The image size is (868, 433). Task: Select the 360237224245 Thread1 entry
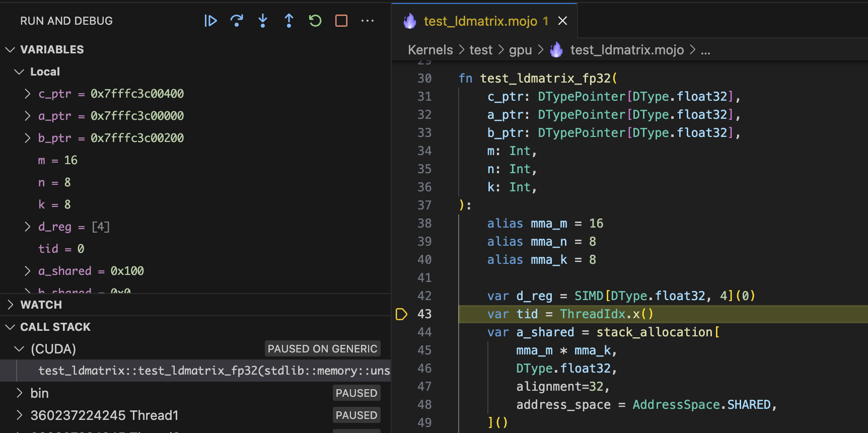point(104,415)
